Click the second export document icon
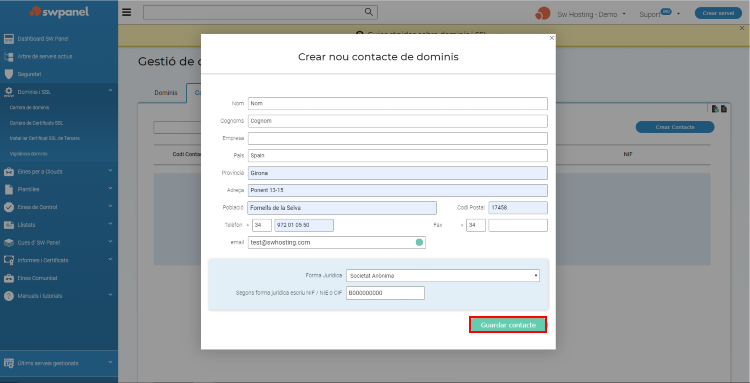750x383 pixels. click(724, 109)
